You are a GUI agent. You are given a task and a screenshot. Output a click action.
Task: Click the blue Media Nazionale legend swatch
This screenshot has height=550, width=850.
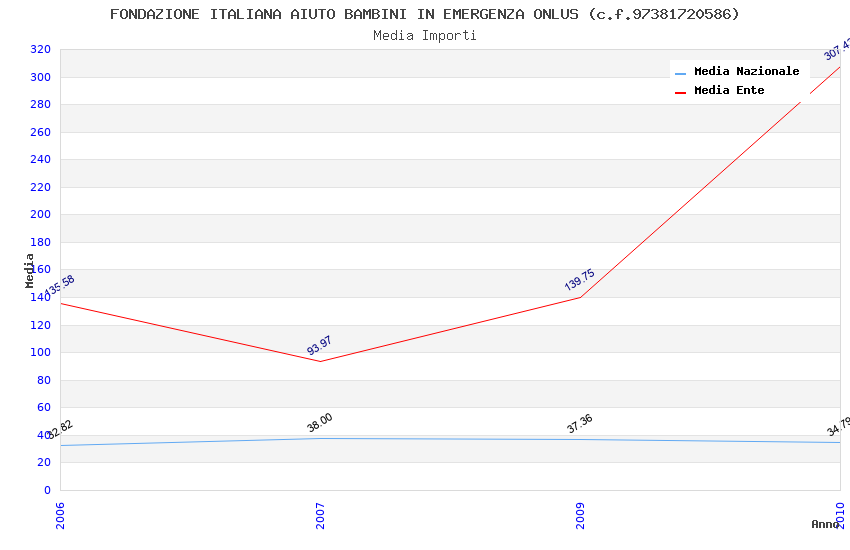pos(680,73)
